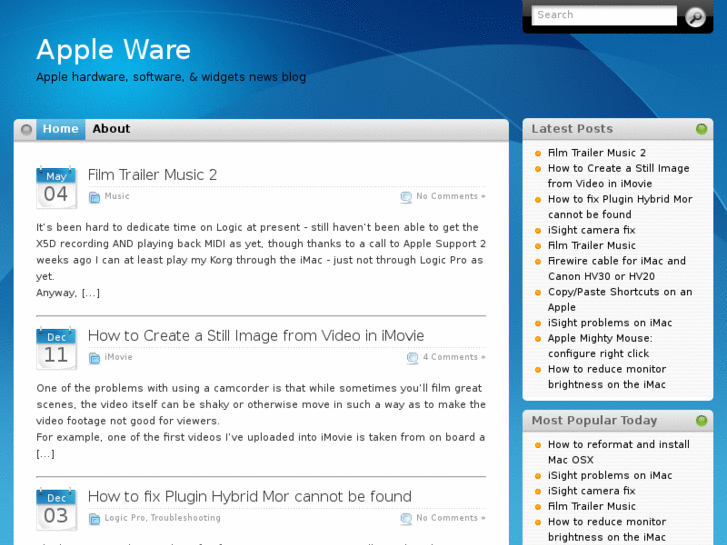Click the May 04 calendar date icon
Image resolution: width=727 pixels, height=545 pixels.
click(x=56, y=188)
